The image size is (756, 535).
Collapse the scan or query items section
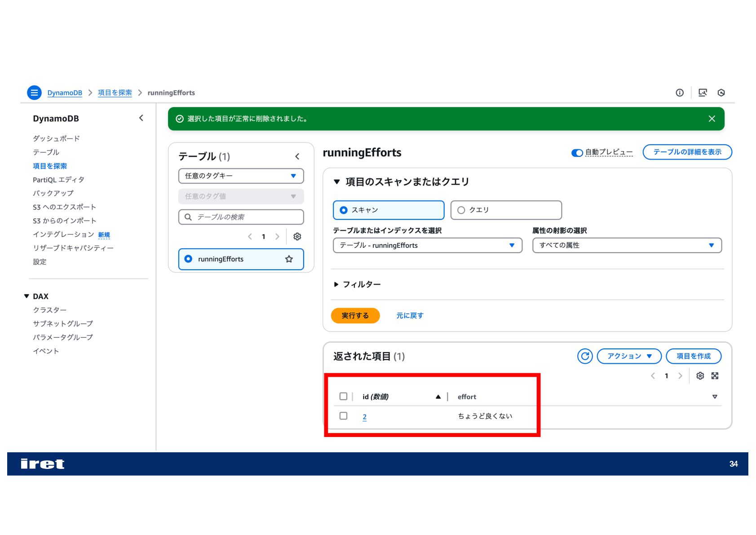(336, 182)
